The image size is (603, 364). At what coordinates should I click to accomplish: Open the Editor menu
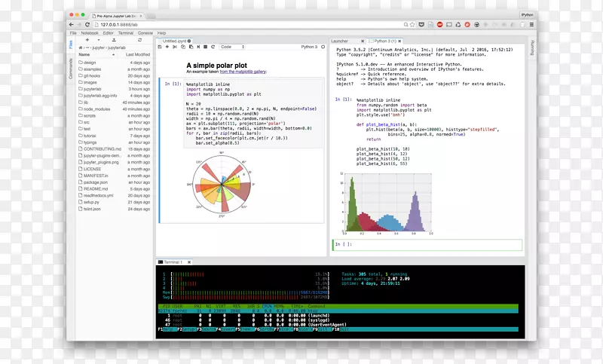(x=108, y=33)
